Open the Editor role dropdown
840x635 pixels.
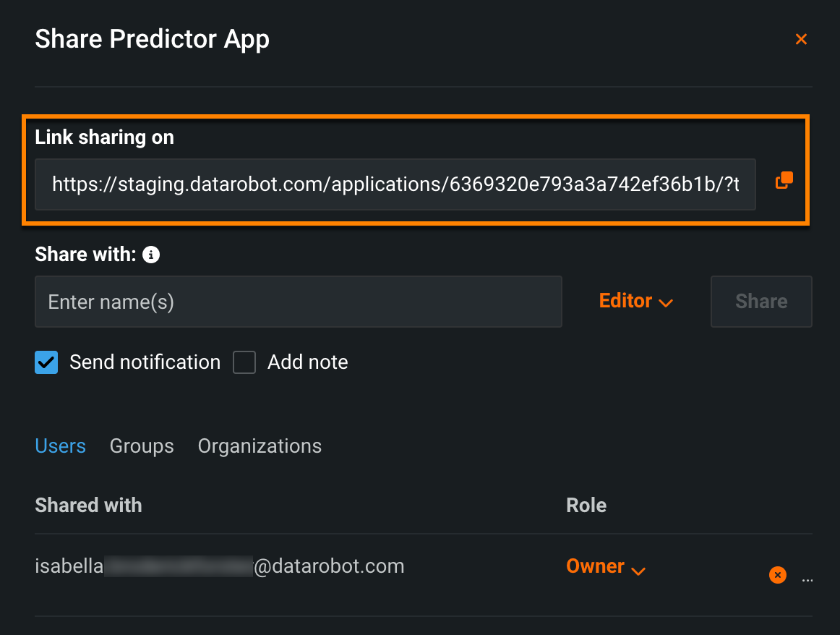tap(636, 301)
